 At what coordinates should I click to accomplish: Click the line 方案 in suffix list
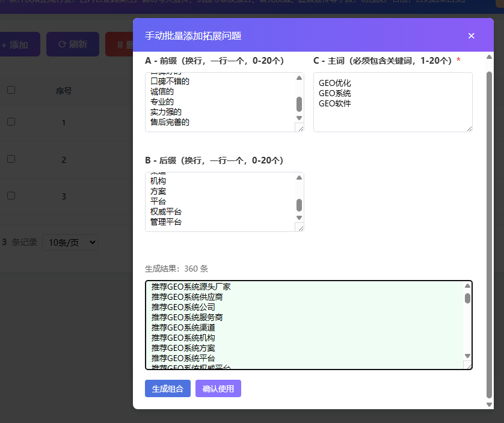click(158, 192)
